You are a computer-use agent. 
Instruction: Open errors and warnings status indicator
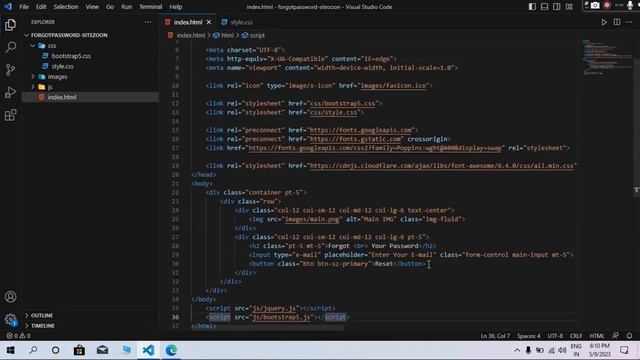[x=18, y=336]
